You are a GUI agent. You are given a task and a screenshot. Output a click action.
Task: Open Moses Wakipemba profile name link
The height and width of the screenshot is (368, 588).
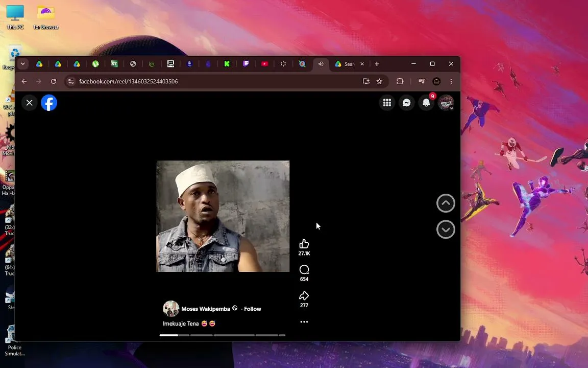[x=206, y=309]
